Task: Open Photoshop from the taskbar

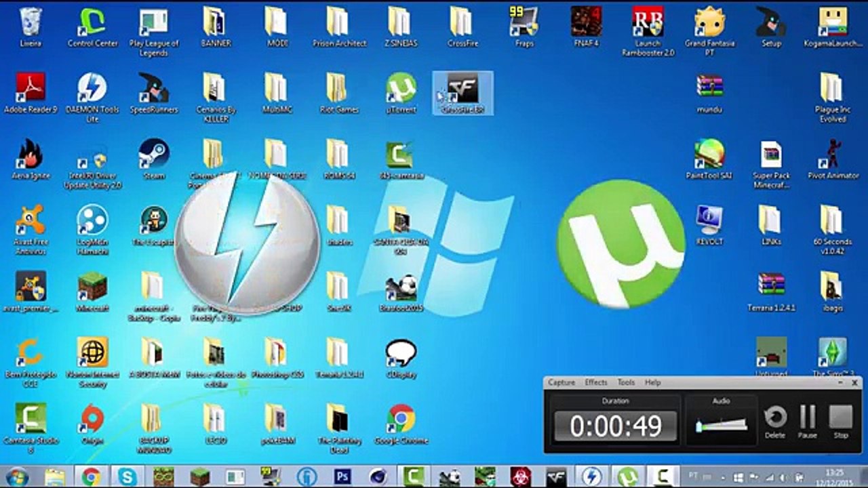Action: click(342, 477)
